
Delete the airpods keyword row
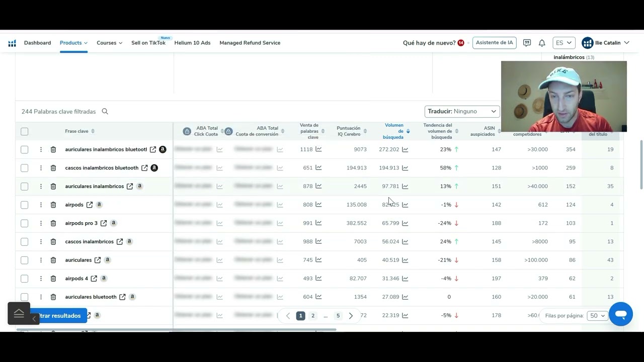click(x=53, y=205)
